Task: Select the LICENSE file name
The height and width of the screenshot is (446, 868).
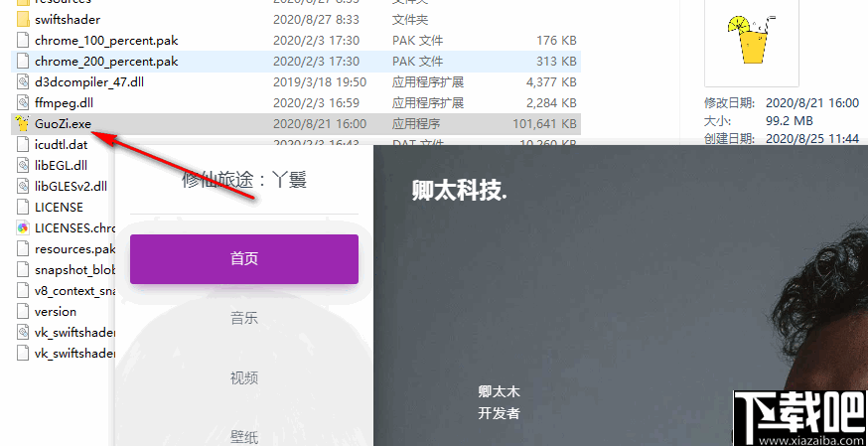Action: tap(59, 208)
